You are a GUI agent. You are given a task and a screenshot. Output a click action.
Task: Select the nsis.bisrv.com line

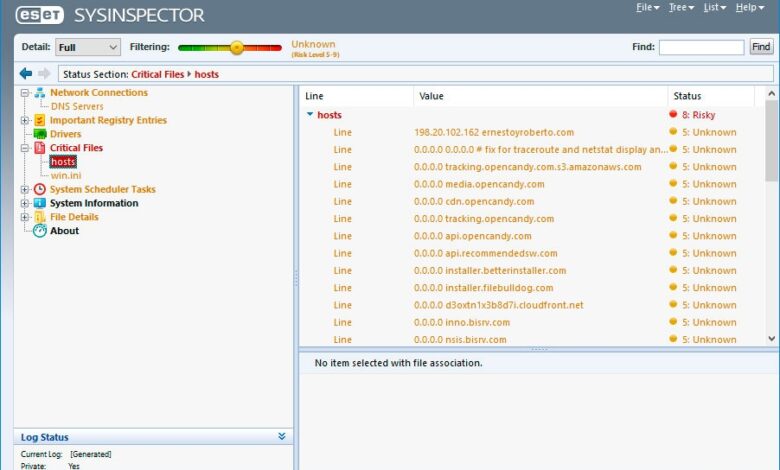532,340
